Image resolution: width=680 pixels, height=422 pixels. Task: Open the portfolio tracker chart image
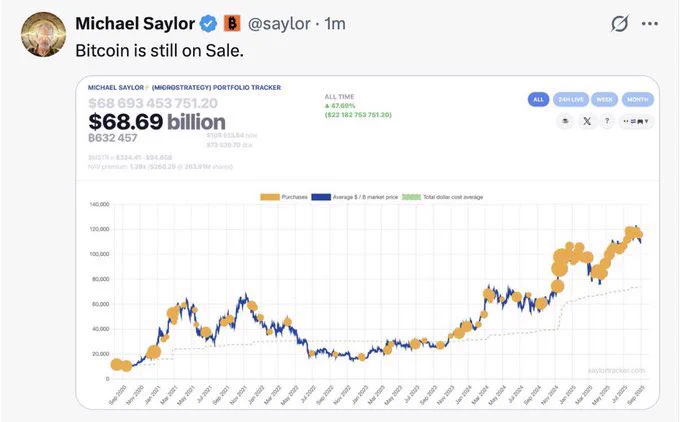367,242
